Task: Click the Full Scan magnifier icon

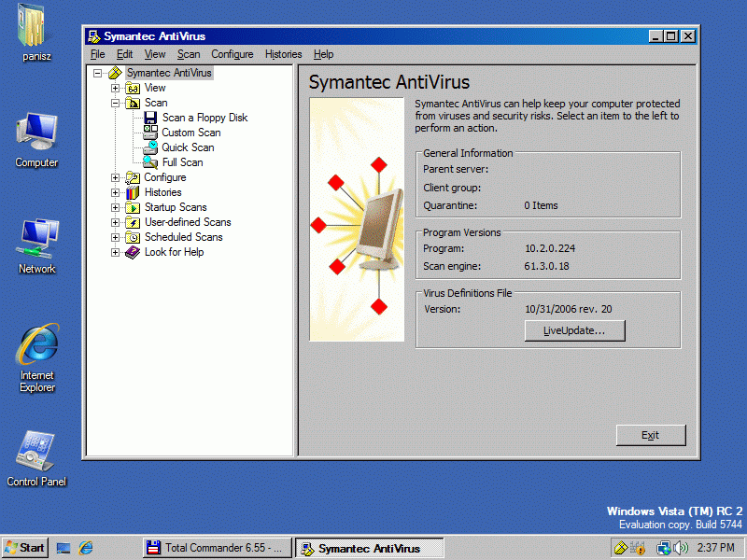Action: pyautogui.click(x=150, y=162)
